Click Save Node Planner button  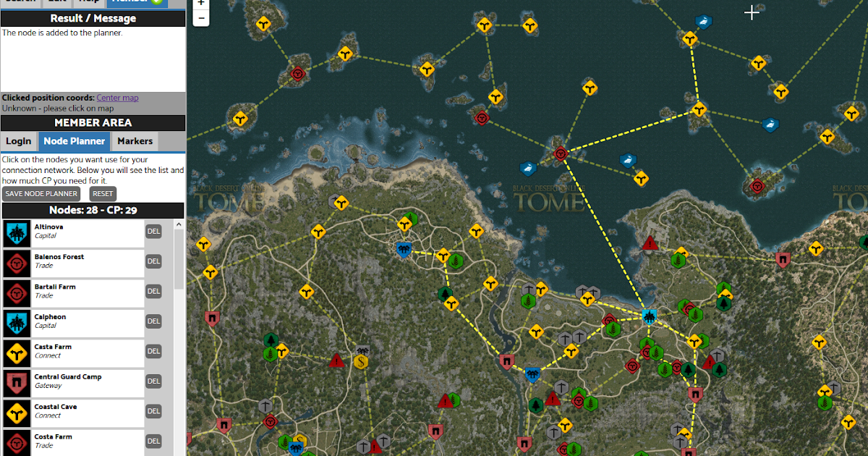[41, 193]
